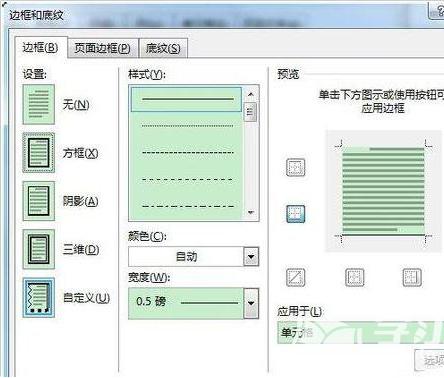Pick the 阴影(A) shadow border icon
Screen dimensions: 444x378
point(39,201)
